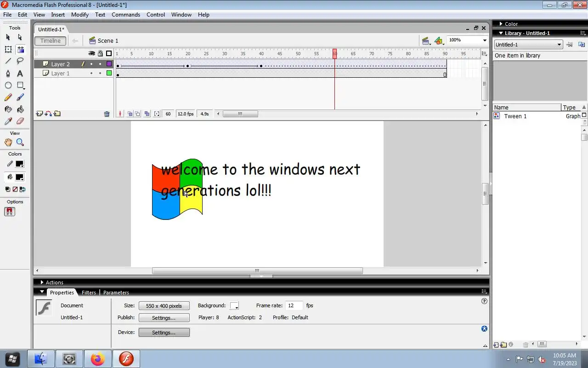
Task: Open the Edit Symbols dropdown
Action: (x=439, y=41)
